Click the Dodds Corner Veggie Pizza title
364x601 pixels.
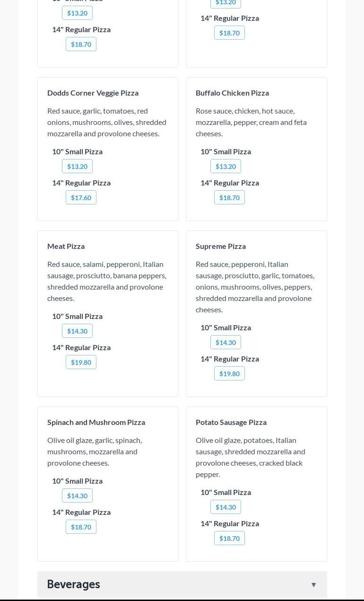point(93,93)
